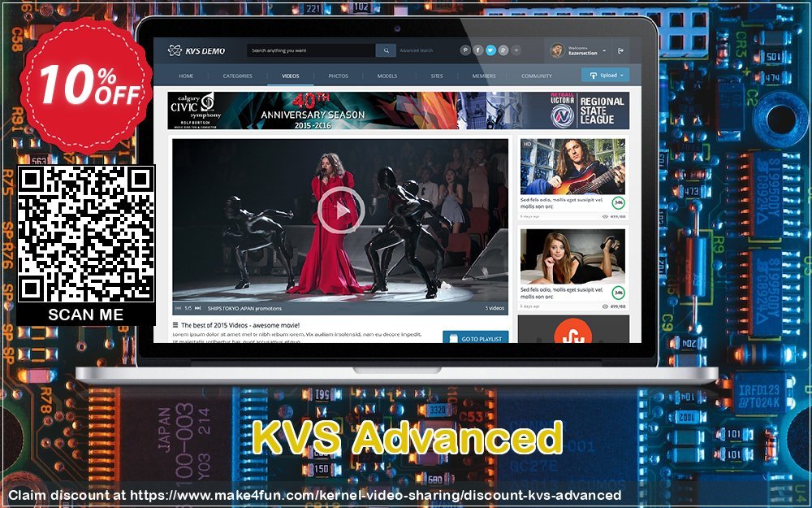Open the MODELS tab
The height and width of the screenshot is (508, 812).
(x=387, y=76)
